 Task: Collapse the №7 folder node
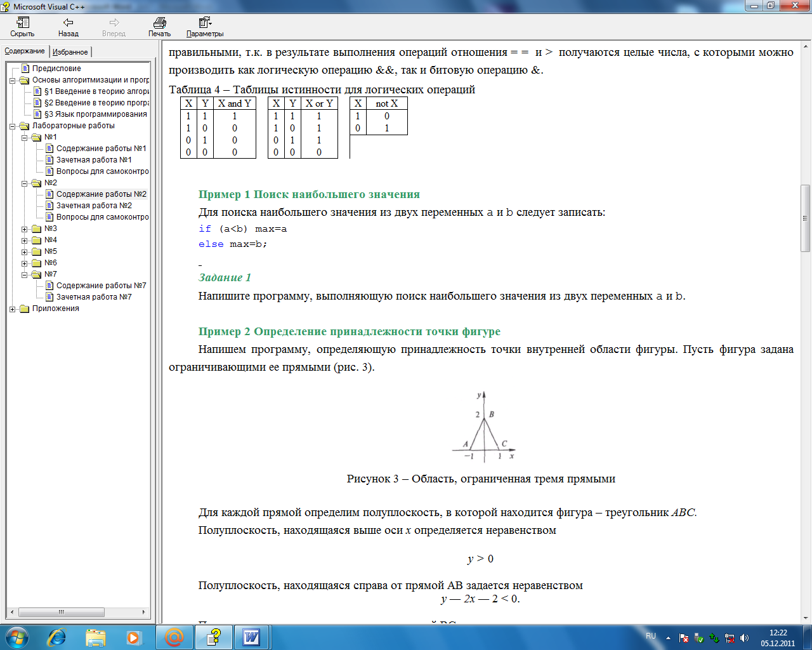click(25, 275)
